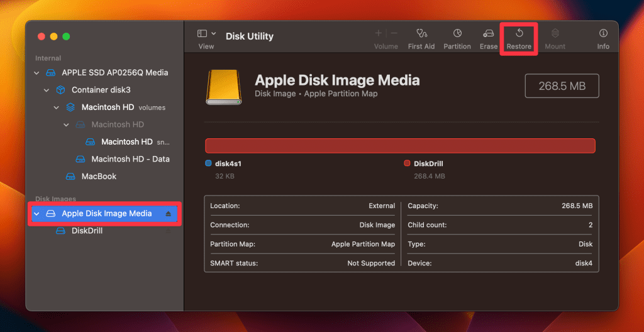Image resolution: width=644 pixels, height=332 pixels.
Task: Click the Mount toolbar button
Action: [x=555, y=33]
